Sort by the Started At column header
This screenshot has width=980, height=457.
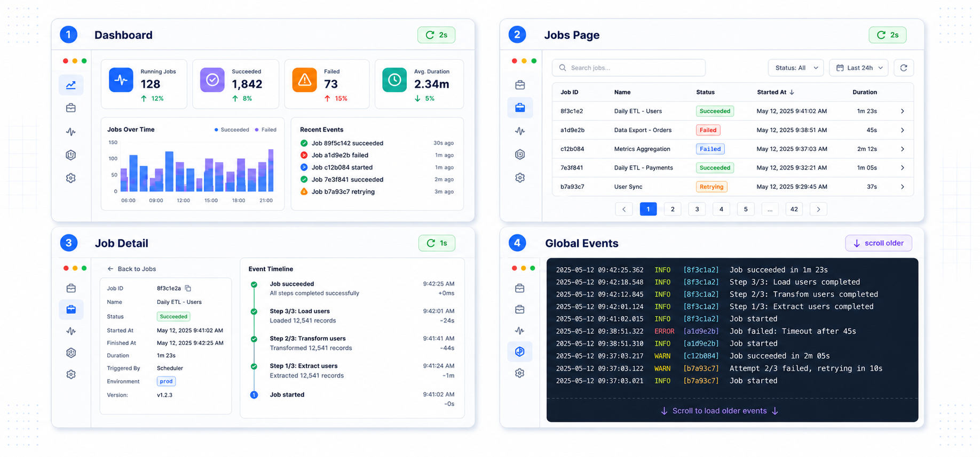click(776, 92)
